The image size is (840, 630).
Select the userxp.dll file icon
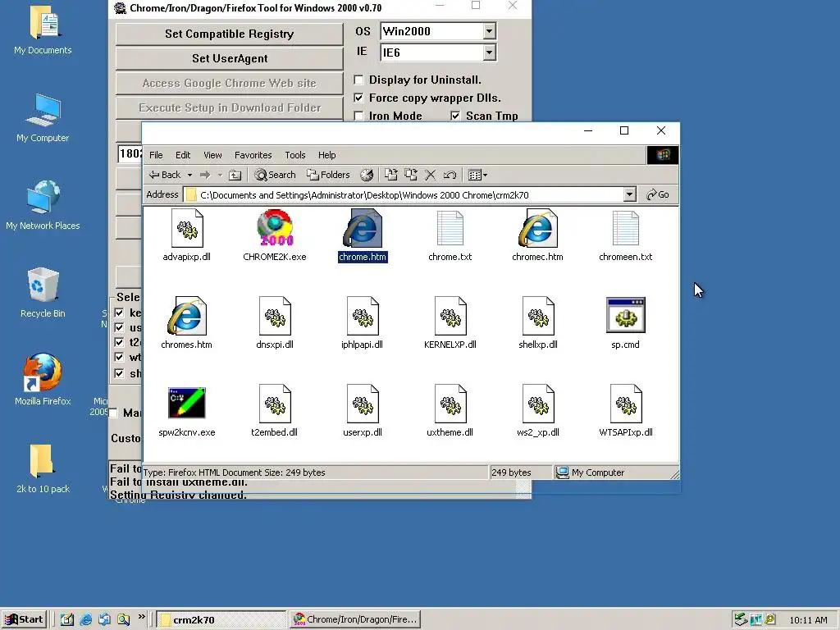tap(363, 404)
